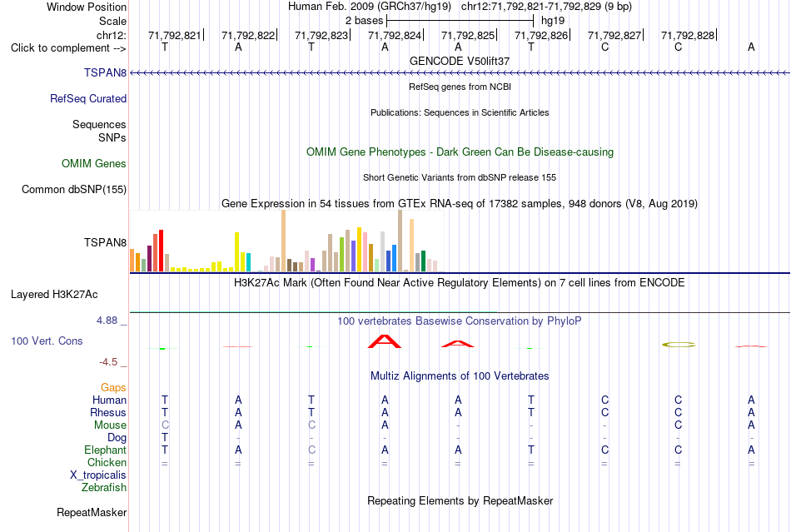Click the T base in the Dog row
The height and width of the screenshot is (532, 791).
point(165,438)
